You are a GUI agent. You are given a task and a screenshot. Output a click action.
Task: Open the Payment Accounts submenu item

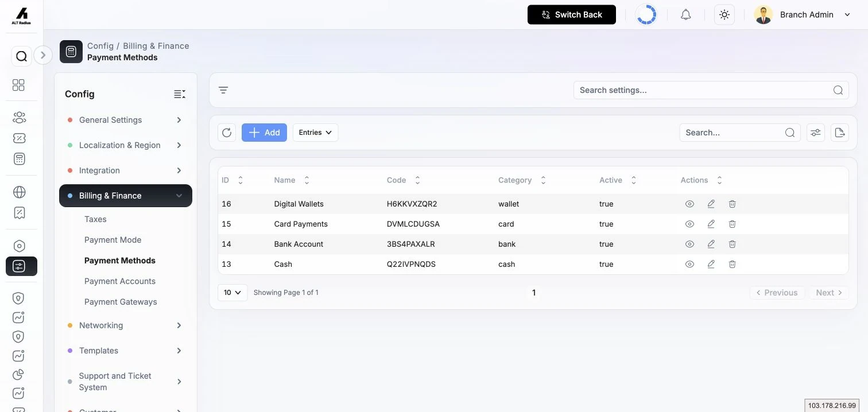(x=120, y=281)
